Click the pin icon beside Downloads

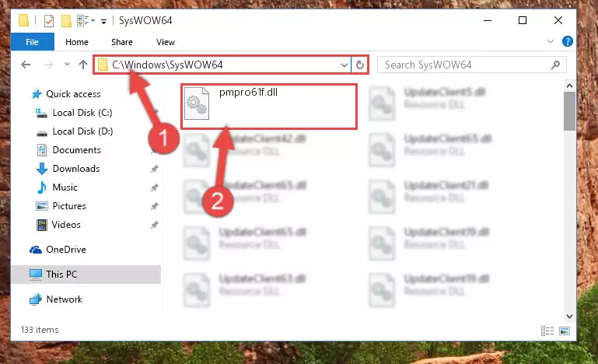(x=154, y=169)
